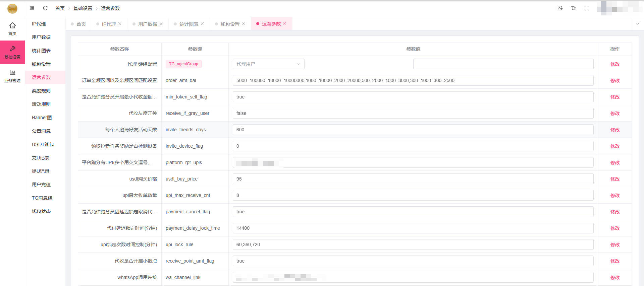The image size is (644, 286).
Task: Click the sidebar collapse hamburger icon
Action: [x=32, y=8]
